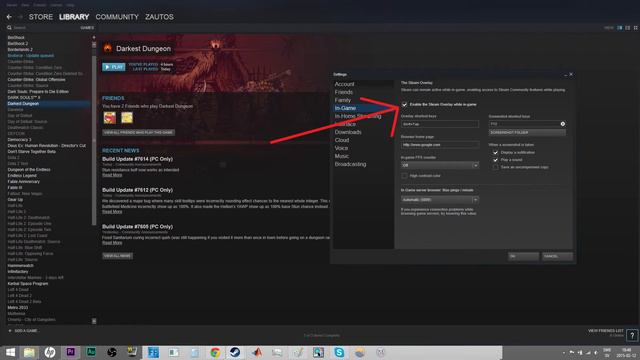Click the VIEW ALL NEWS button
This screenshot has width=640, height=360.
pyautogui.click(x=117, y=256)
